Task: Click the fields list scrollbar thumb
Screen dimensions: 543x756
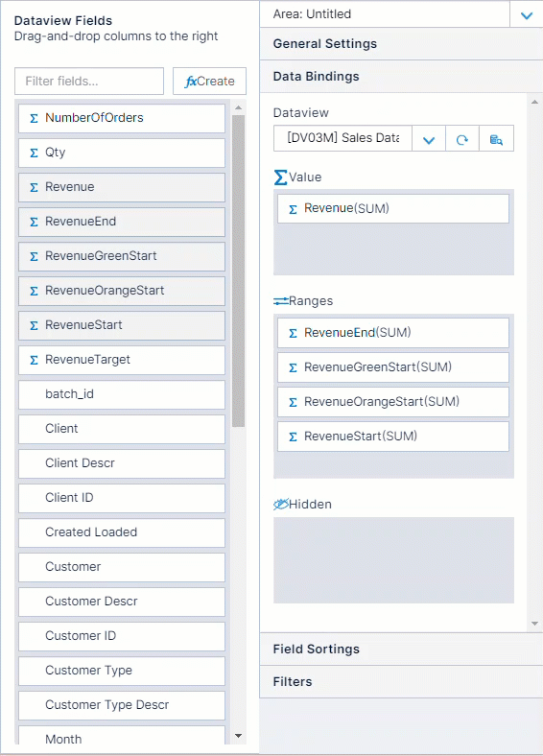Action: [x=238, y=271]
